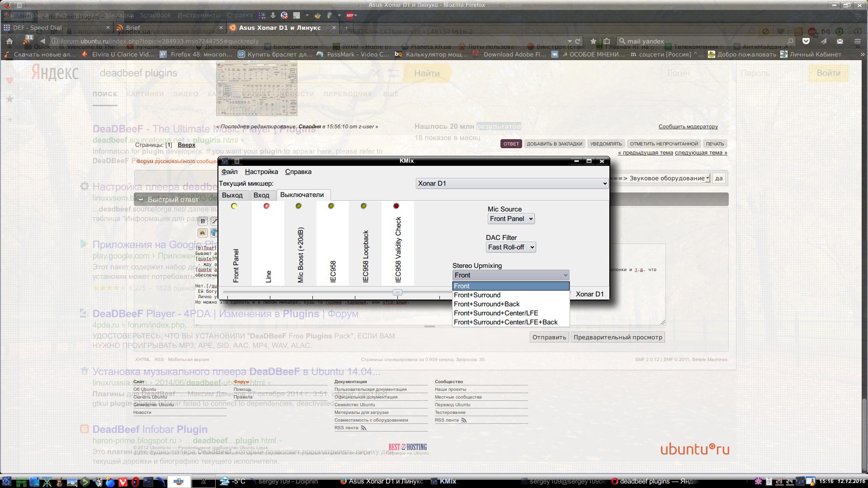Open the terminal icon in the taskbar
The height and width of the screenshot is (488, 868).
(x=148, y=482)
